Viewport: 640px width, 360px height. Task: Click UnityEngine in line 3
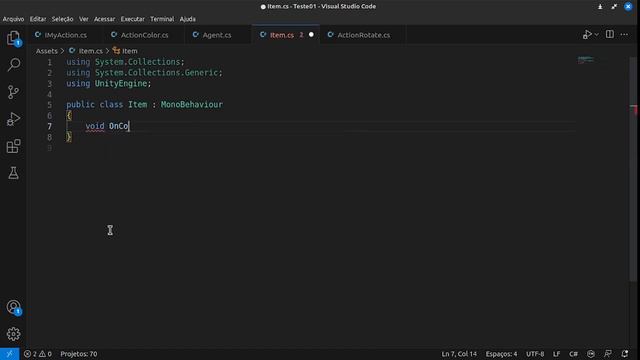coord(121,83)
